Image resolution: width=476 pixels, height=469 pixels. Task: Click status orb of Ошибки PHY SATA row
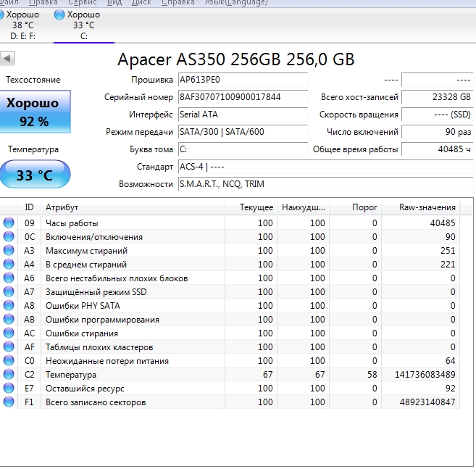(x=9, y=306)
